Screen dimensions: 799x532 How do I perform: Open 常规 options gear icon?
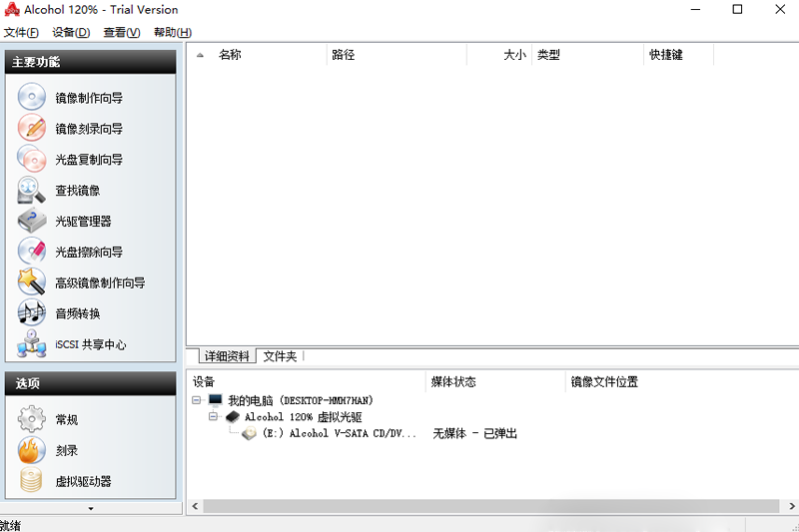[32, 419]
